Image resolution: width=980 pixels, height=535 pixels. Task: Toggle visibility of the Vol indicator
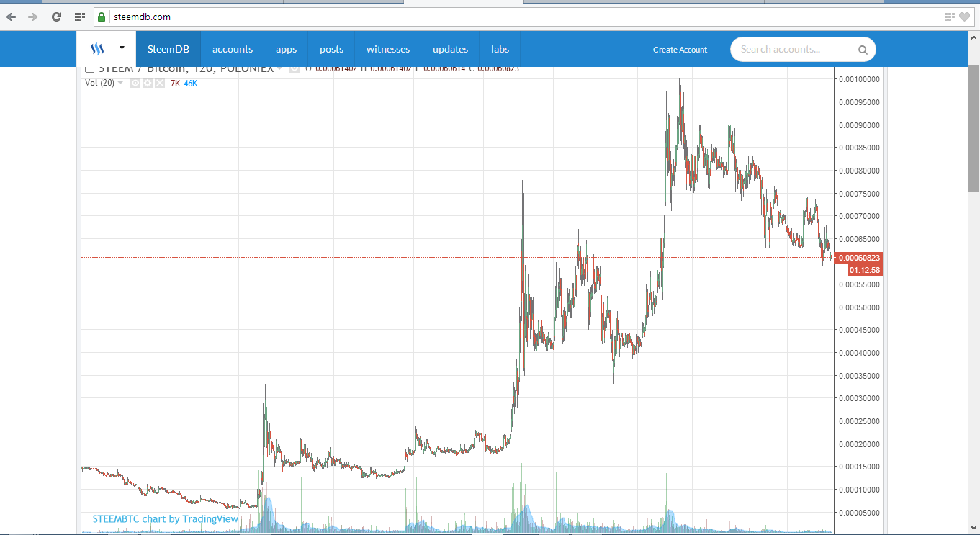(135, 84)
